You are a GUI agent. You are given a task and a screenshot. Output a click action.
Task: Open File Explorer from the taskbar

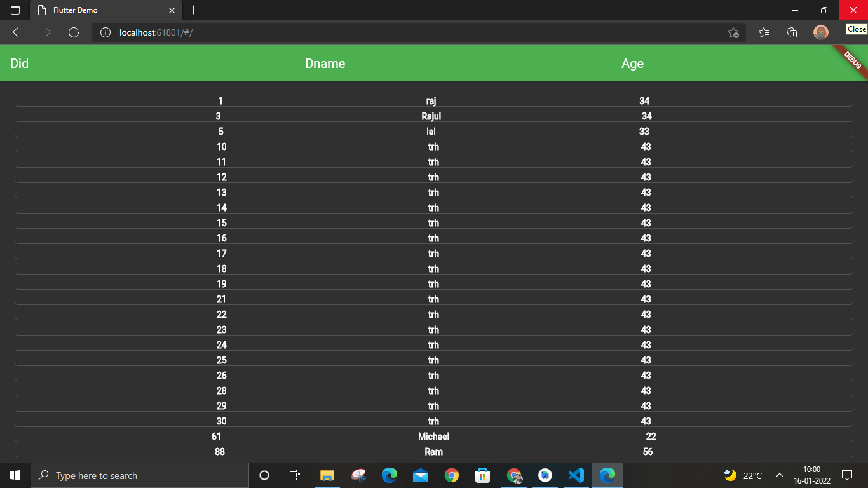[327, 475]
